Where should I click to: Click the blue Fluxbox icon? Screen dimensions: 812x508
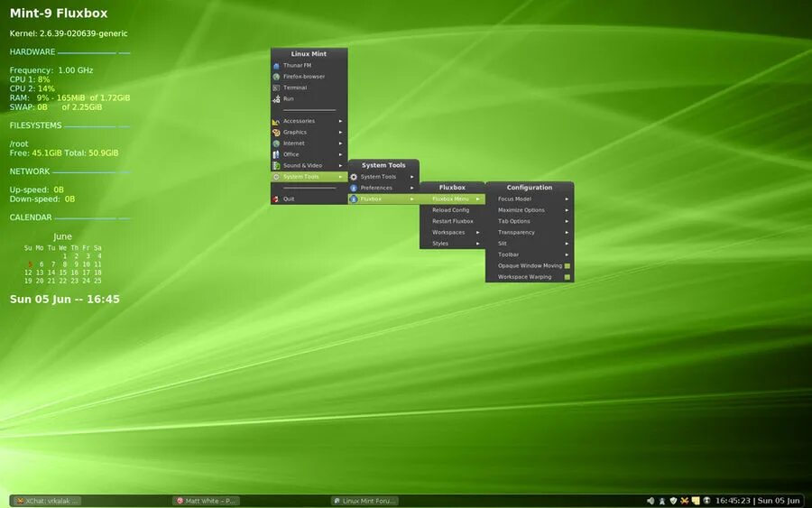(354, 199)
